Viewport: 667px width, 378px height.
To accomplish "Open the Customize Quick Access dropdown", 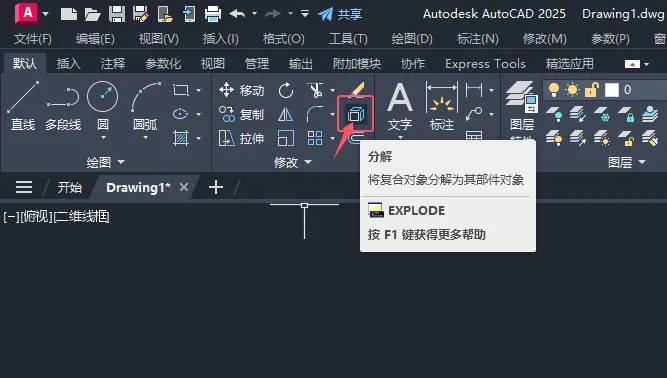I will coord(305,14).
